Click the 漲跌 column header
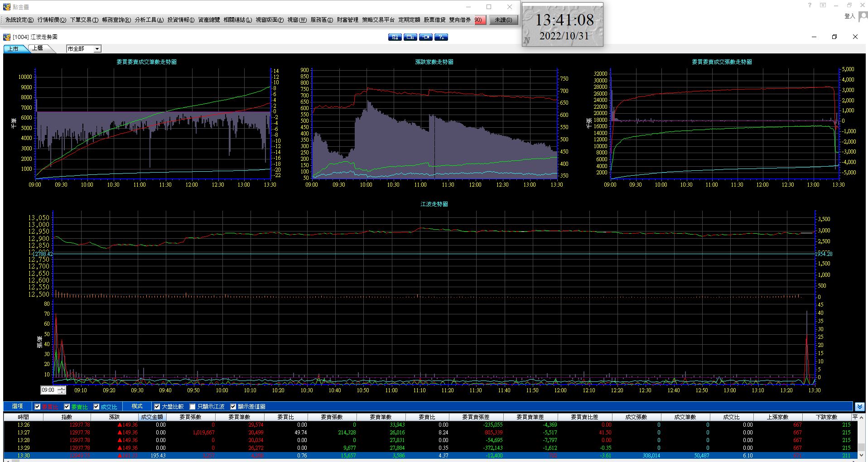The width and height of the screenshot is (868, 462). pos(115,417)
